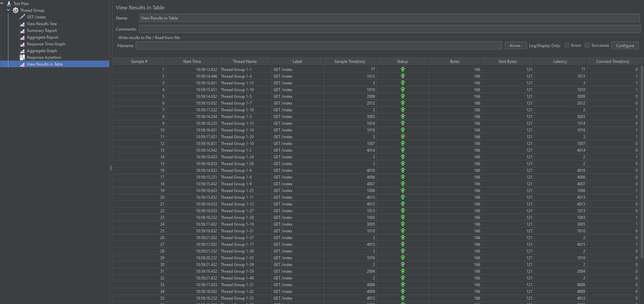Click the Test Plan flask icon
The width and height of the screenshot is (644, 304).
(9, 4)
